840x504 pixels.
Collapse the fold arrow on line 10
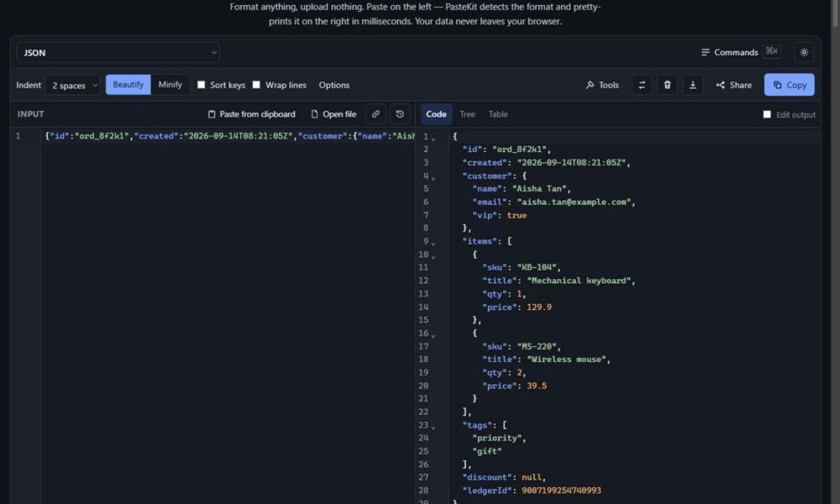coord(433,256)
